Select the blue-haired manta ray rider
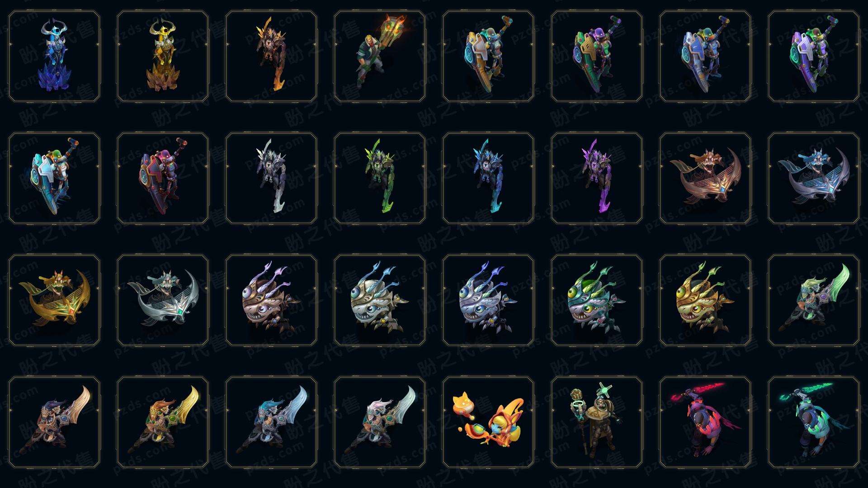868x488 pixels. tap(814, 178)
